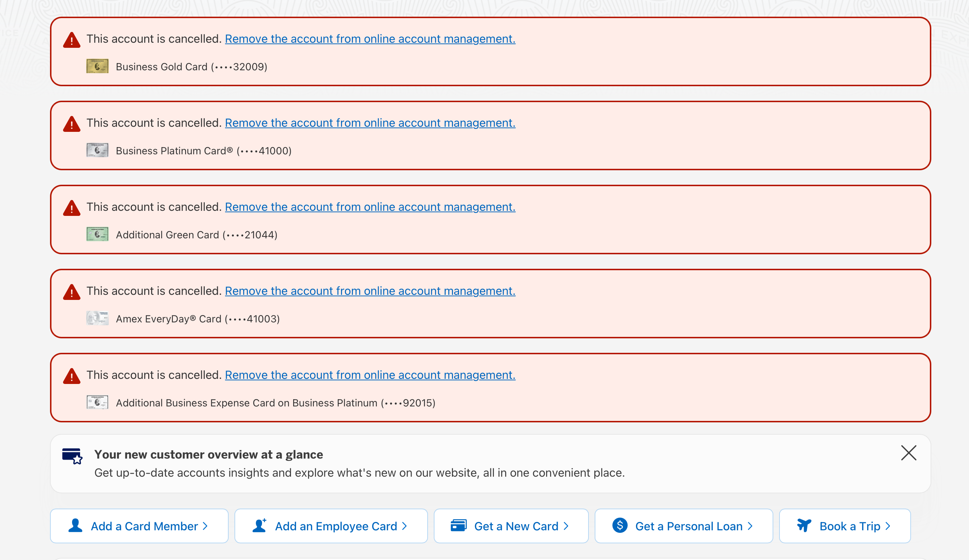969x560 pixels.
Task: Click the Amex EveryDay Card thumbnail
Action: click(x=97, y=318)
